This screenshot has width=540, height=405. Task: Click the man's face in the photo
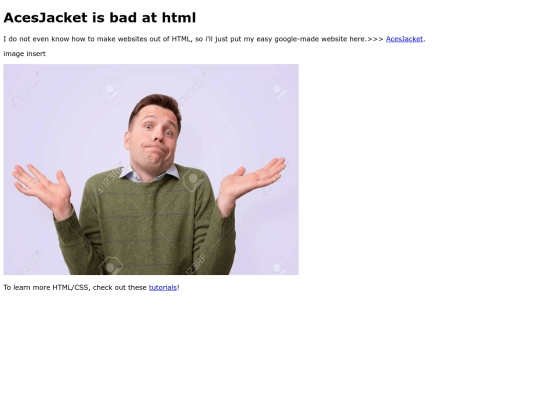[x=155, y=138]
